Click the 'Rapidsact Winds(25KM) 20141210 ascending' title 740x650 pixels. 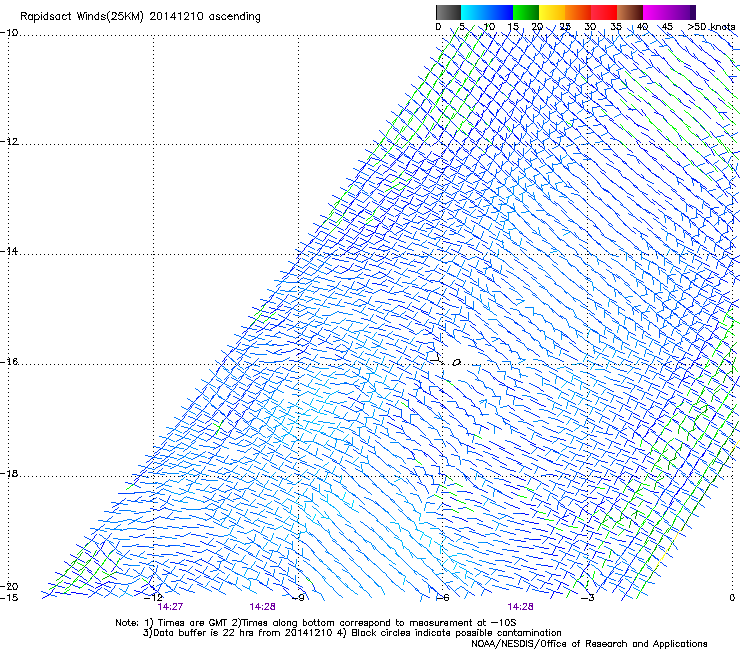[x=140, y=17]
